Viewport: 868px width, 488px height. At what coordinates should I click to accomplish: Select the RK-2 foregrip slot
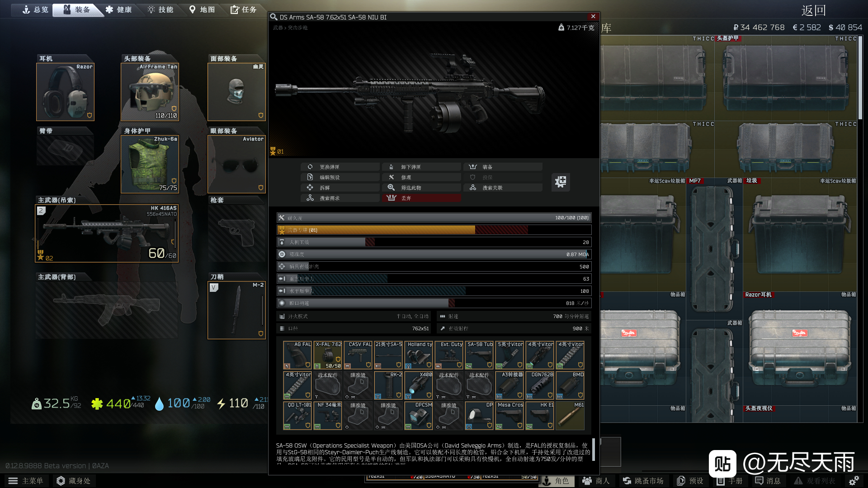388,385
